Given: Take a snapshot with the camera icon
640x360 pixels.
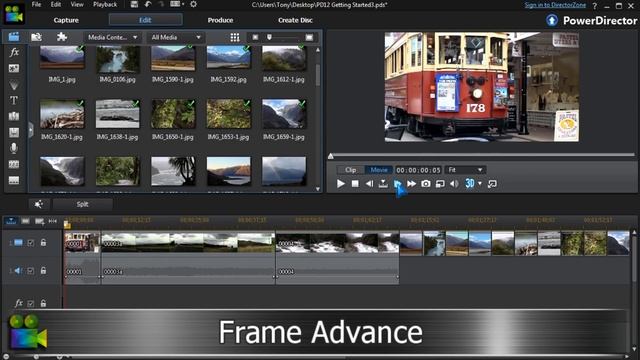Looking at the screenshot, I should tap(425, 184).
